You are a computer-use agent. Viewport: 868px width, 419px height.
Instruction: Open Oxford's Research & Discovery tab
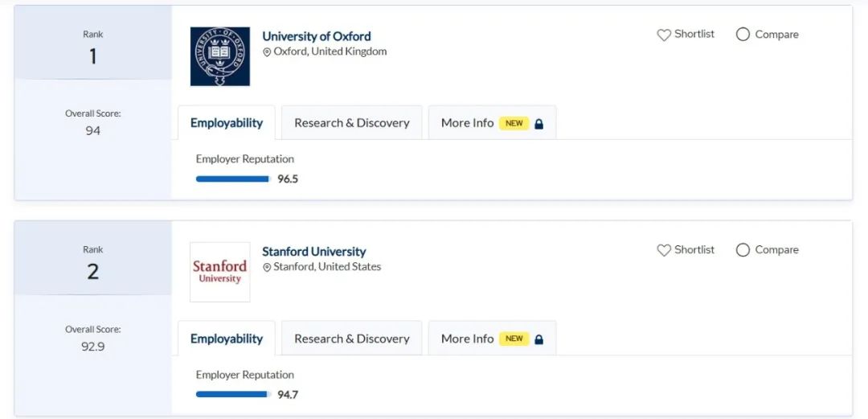pyautogui.click(x=351, y=123)
